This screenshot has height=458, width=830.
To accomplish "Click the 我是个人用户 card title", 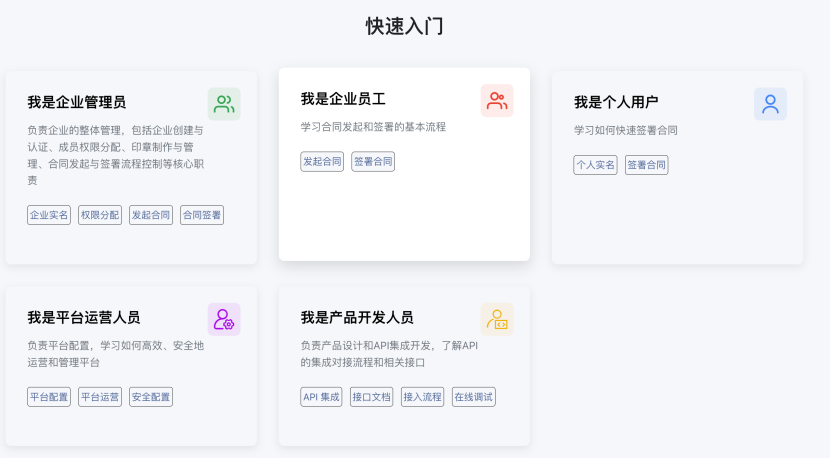I will click(x=616, y=102).
